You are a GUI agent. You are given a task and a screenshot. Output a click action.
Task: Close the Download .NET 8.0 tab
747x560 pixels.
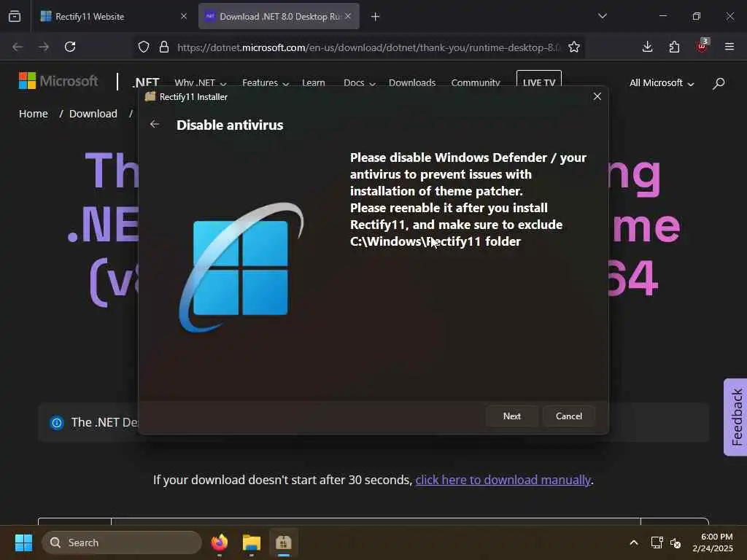pos(348,16)
